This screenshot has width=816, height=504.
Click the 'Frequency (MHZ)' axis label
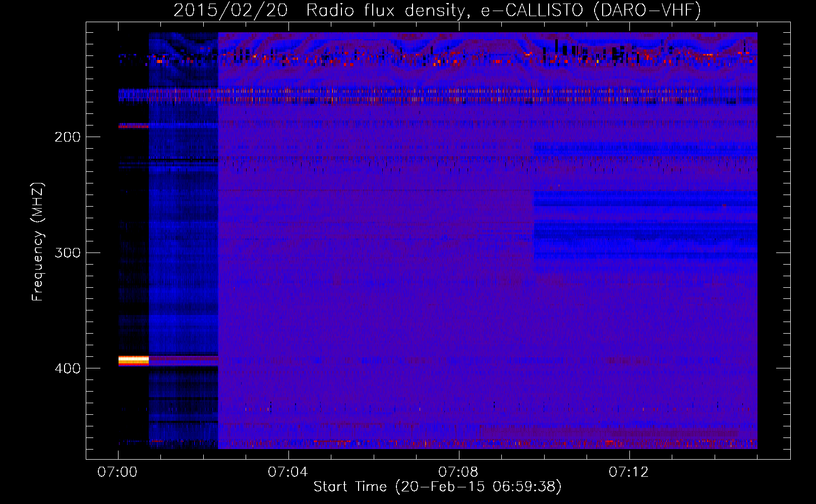click(38, 242)
